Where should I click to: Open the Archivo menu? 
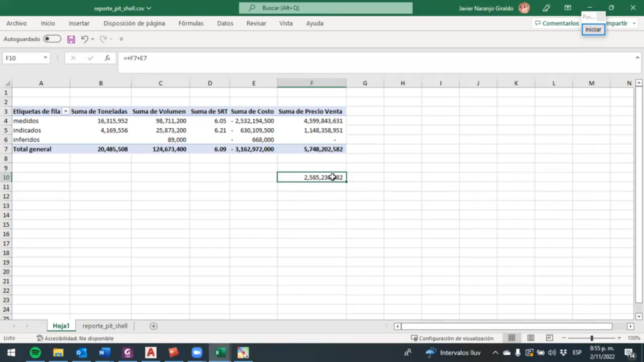coord(16,23)
